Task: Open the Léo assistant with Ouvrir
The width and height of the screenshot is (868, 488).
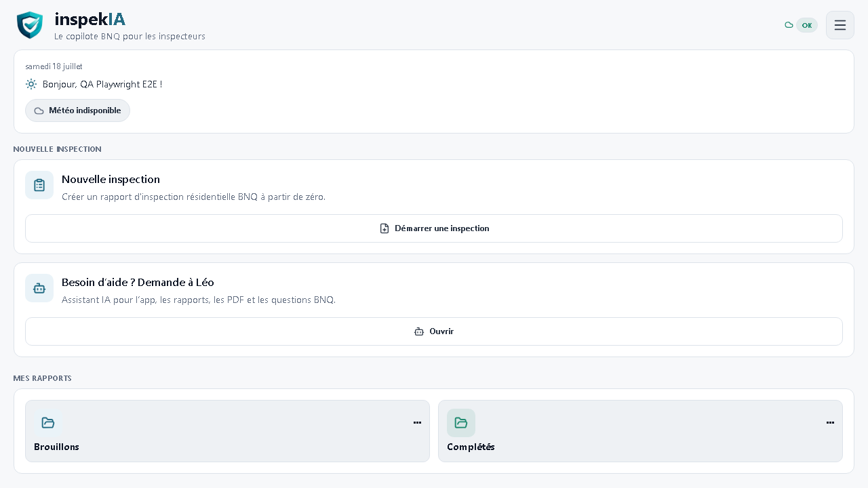Action: pos(434,331)
